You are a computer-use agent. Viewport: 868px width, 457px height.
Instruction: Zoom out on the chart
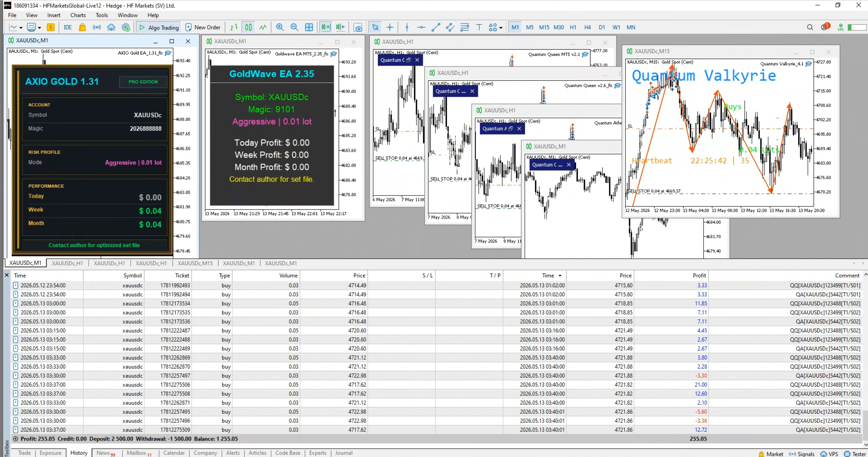coord(294,27)
